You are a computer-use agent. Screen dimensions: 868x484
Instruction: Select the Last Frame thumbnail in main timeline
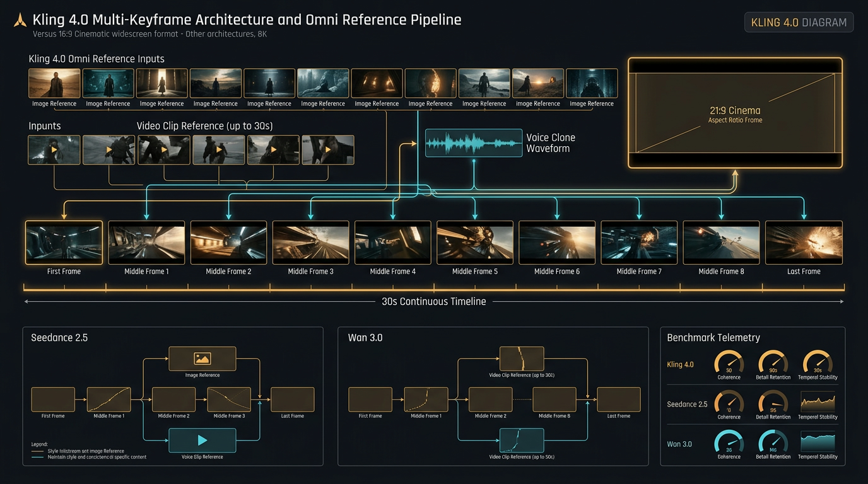(804, 242)
